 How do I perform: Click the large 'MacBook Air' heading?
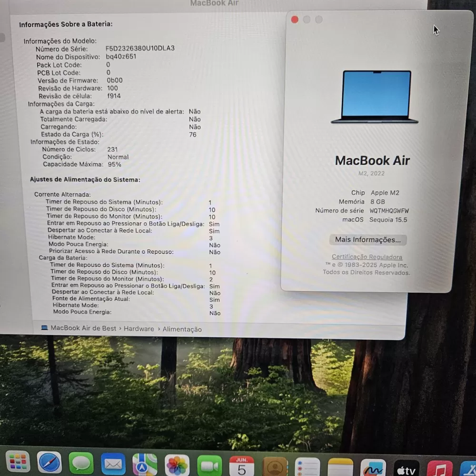[x=373, y=160]
